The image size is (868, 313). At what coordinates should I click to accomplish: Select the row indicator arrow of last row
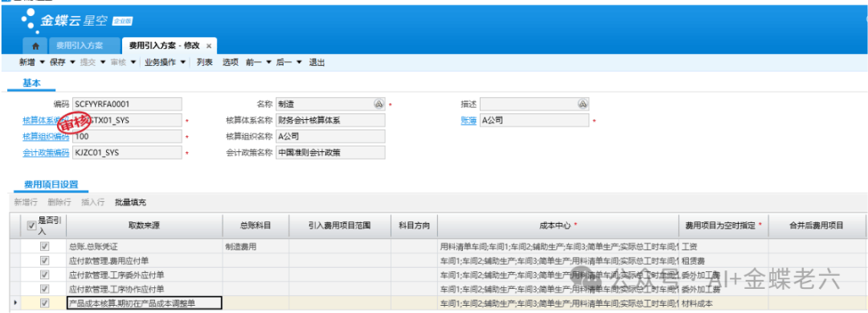coord(15,303)
